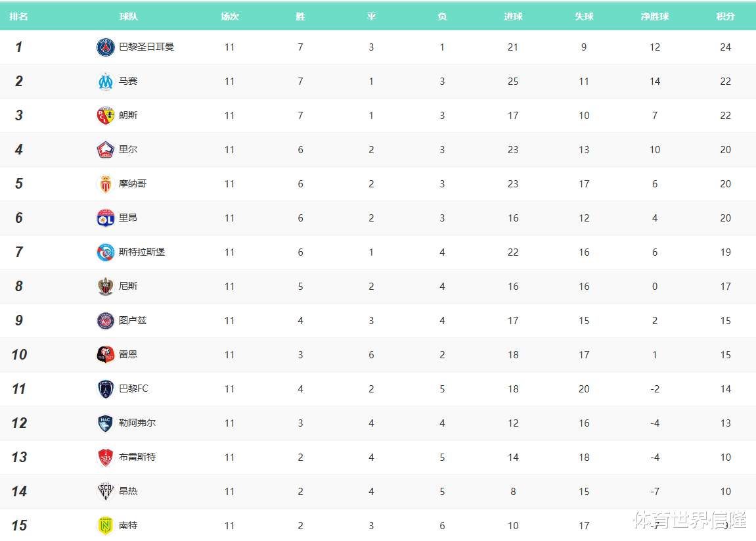This screenshot has height=541, width=756.
Task: Open the 巴黎圣日耳曼 team name link
Action: (146, 47)
